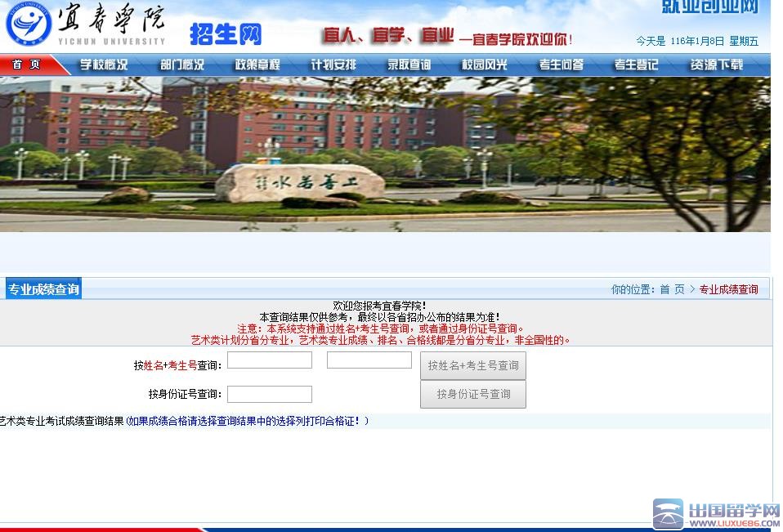Open the 就业创业网 link at top right

709,7
